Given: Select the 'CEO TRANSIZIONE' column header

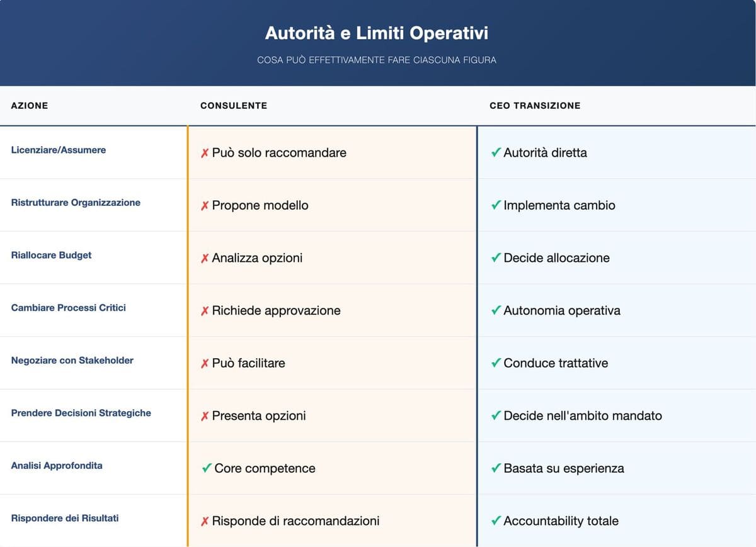Looking at the screenshot, I should (x=535, y=106).
